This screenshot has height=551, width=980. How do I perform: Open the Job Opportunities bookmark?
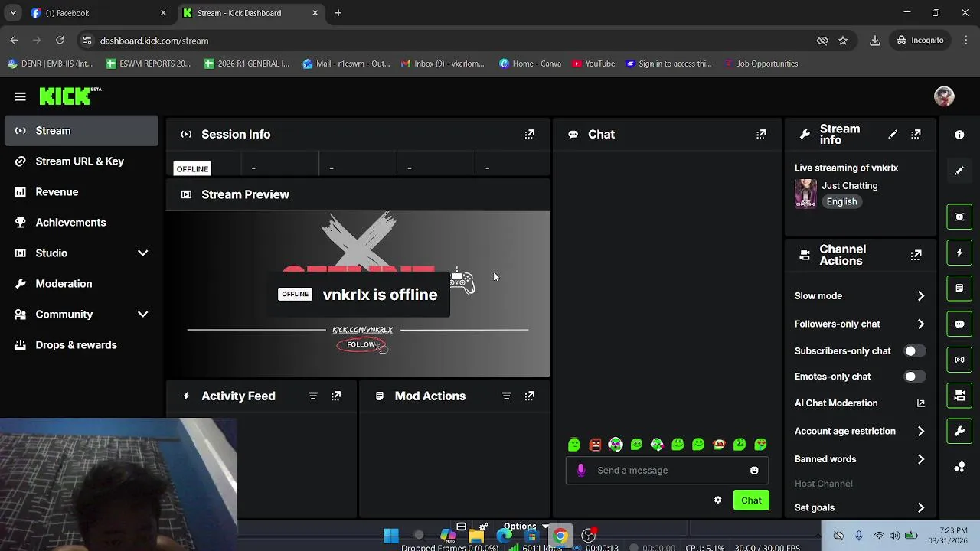[761, 64]
